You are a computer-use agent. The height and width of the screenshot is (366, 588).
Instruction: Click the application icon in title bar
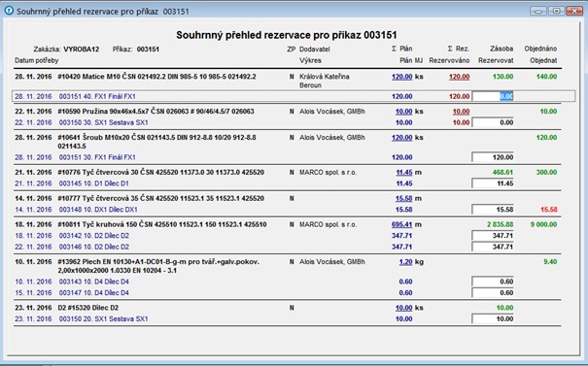click(9, 11)
